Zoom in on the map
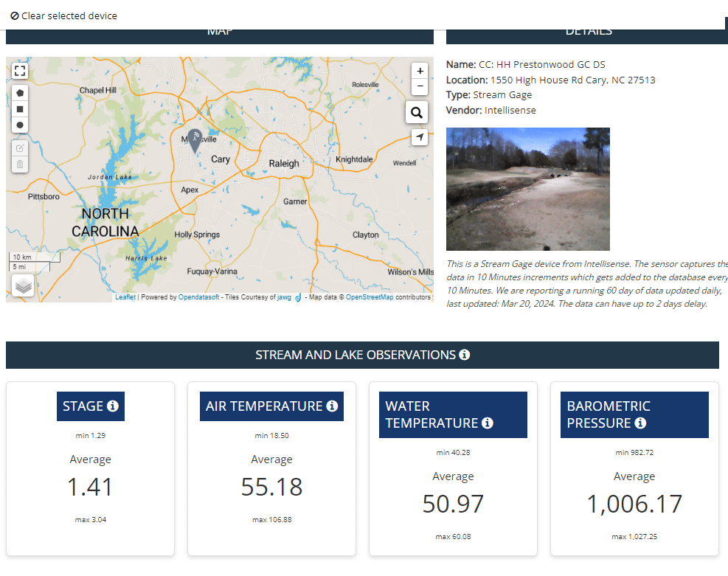This screenshot has width=728, height=576. pyautogui.click(x=420, y=71)
